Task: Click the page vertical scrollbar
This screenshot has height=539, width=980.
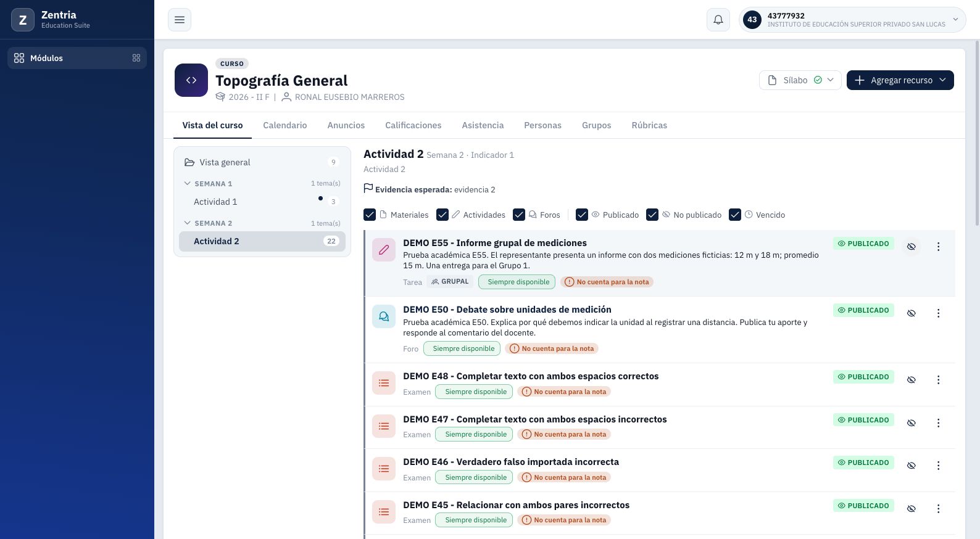Action: pyautogui.click(x=976, y=133)
